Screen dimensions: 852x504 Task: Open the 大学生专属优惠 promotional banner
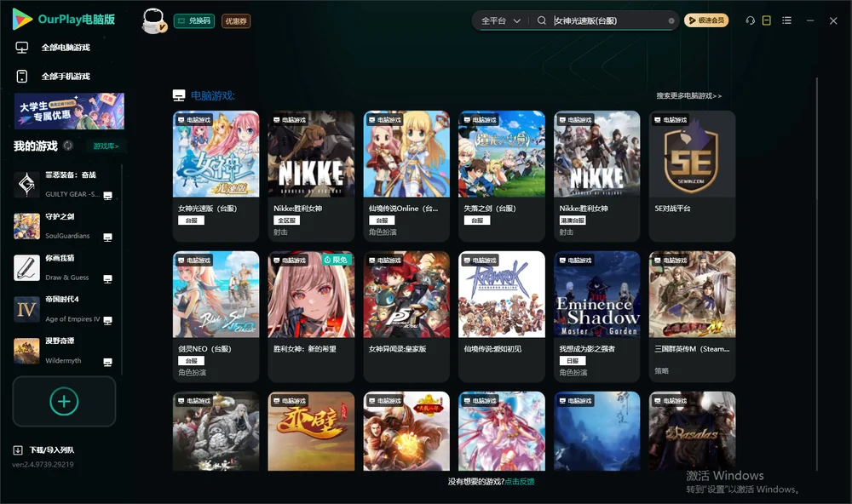[69, 112]
